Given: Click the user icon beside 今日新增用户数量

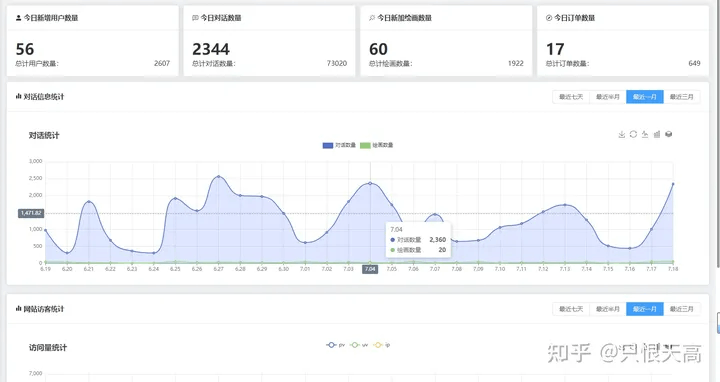Looking at the screenshot, I should point(18,18).
